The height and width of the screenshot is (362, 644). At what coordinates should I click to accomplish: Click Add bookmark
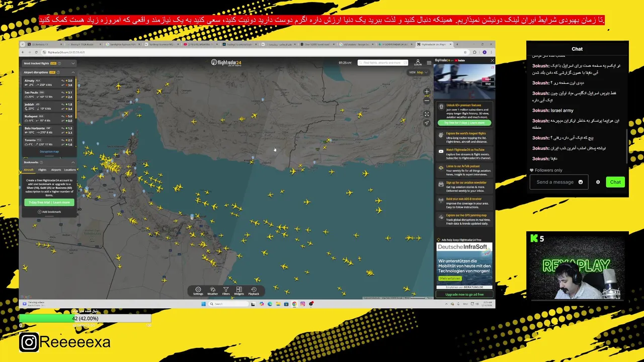coord(49,212)
